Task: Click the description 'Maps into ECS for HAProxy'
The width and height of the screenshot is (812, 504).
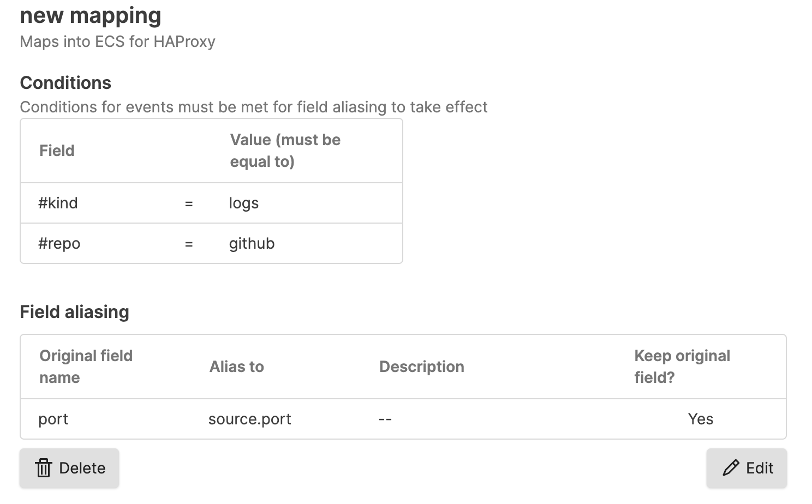Action: coord(117,41)
